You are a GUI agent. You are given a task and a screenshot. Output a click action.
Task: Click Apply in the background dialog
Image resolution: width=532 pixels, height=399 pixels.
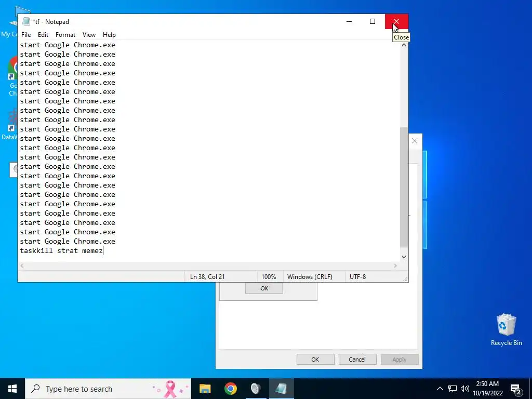pos(400,360)
